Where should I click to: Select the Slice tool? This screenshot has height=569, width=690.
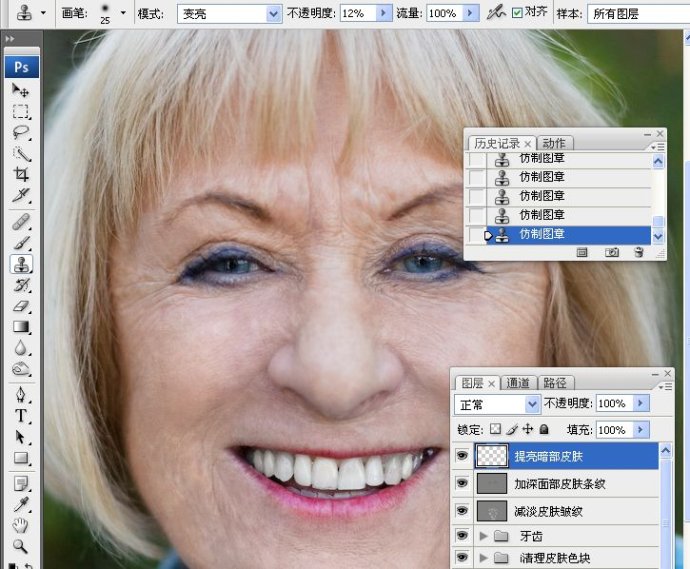click(x=20, y=195)
